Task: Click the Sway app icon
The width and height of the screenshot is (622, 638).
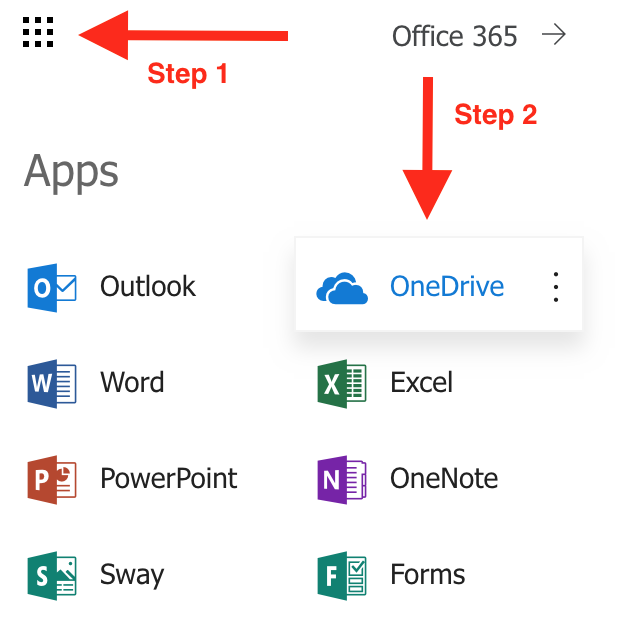Action: pos(52,576)
